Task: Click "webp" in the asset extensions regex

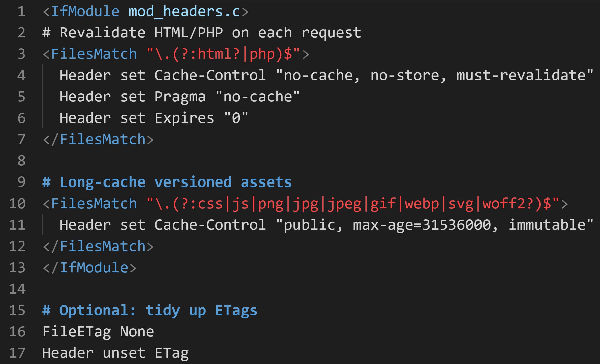Action: point(422,204)
